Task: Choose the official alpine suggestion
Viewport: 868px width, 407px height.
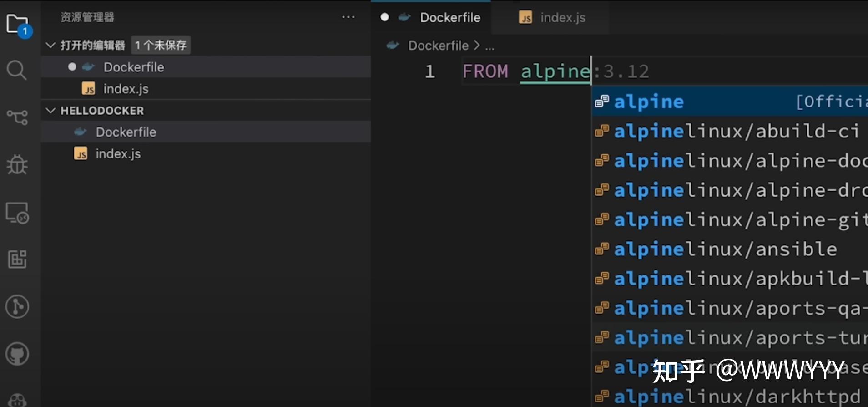Action: [x=730, y=101]
